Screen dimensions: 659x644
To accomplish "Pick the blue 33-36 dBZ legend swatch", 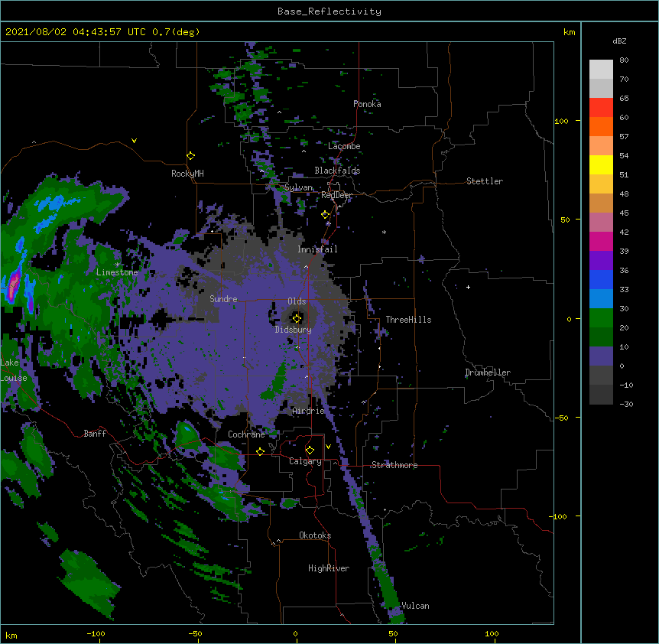I will (601, 279).
